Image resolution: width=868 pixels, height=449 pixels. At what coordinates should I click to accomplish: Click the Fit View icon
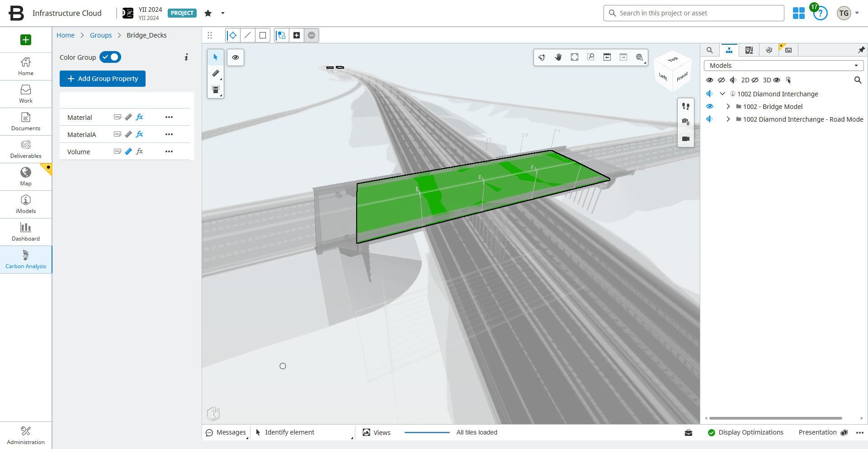(575, 57)
